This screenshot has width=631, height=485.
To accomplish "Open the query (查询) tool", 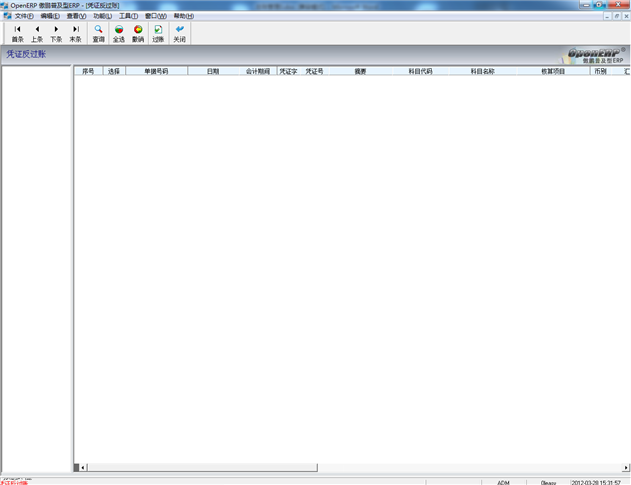I will click(x=98, y=33).
